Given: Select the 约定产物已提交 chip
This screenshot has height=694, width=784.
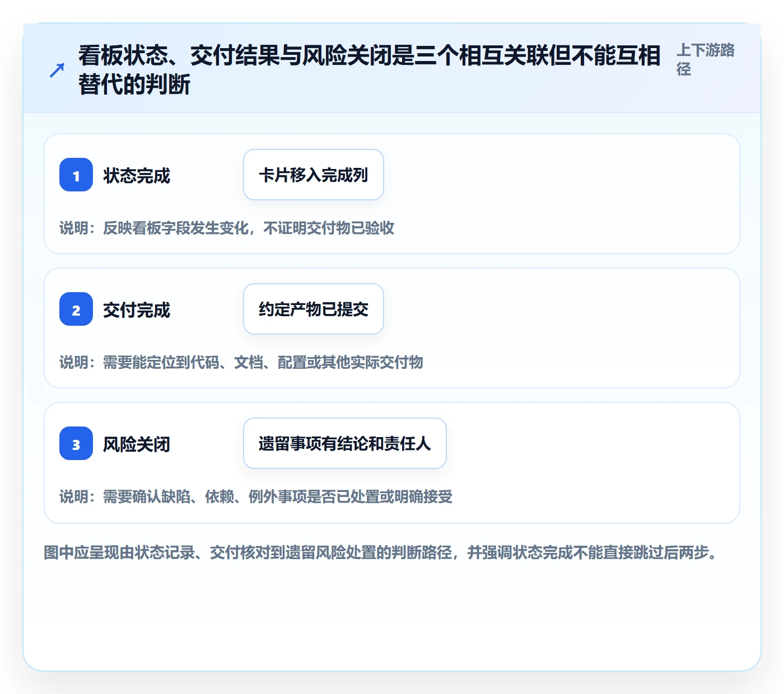Looking at the screenshot, I should (314, 309).
